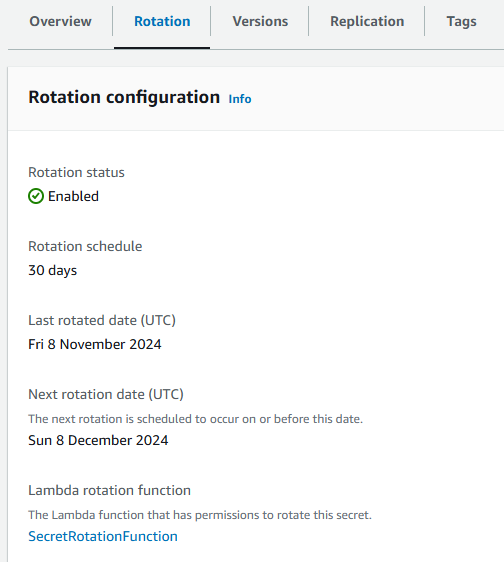This screenshot has height=562, width=504.
Task: Select the Fri 8 November 2024 date
Action: pos(95,344)
